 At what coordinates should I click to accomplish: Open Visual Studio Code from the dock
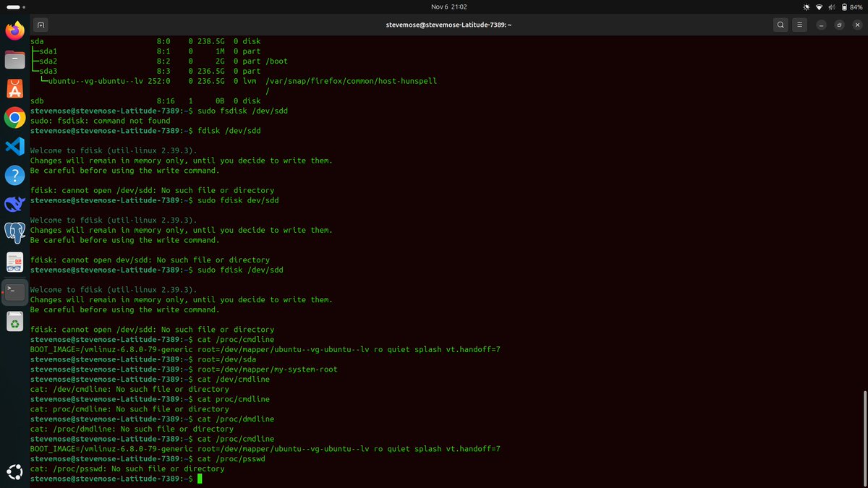(x=14, y=146)
